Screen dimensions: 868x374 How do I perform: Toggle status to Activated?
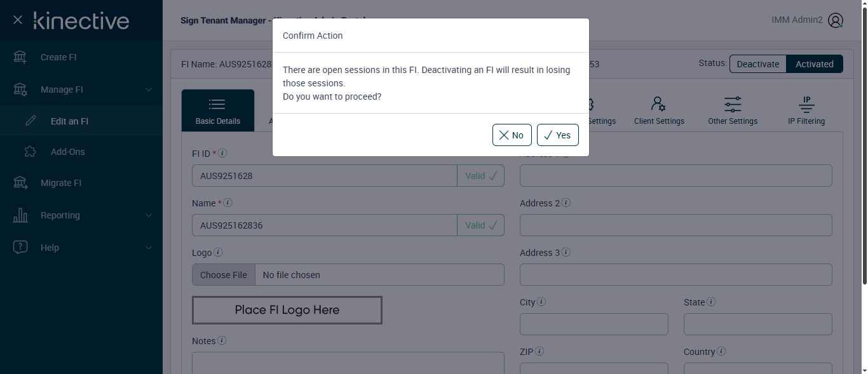814,64
